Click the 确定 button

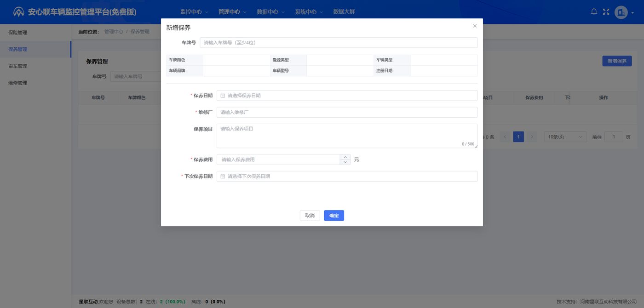[334, 216]
